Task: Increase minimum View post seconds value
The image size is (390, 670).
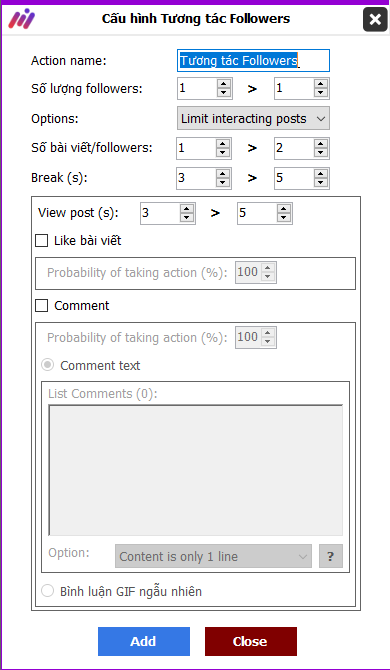Action: [187, 209]
